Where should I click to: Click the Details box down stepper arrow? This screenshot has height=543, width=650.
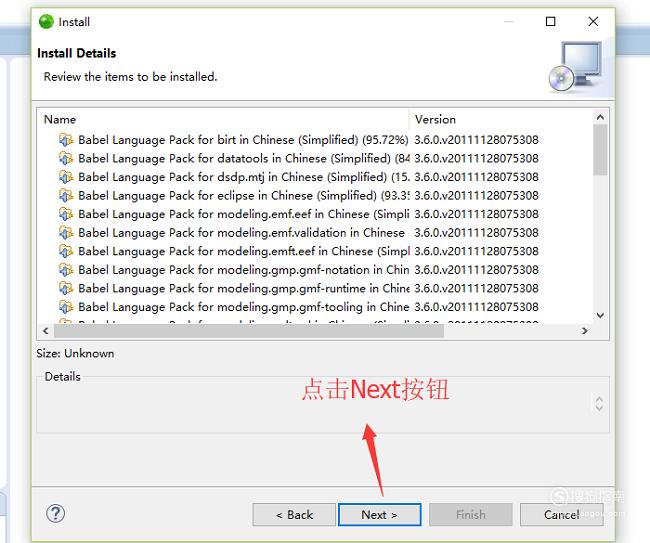[x=599, y=408]
